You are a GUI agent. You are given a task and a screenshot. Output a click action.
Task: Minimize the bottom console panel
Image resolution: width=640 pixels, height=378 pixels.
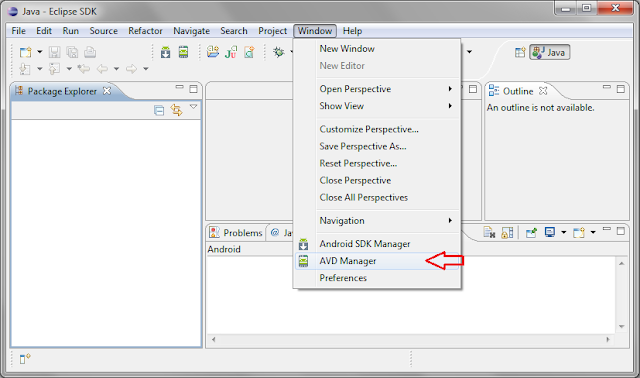[x=607, y=229]
